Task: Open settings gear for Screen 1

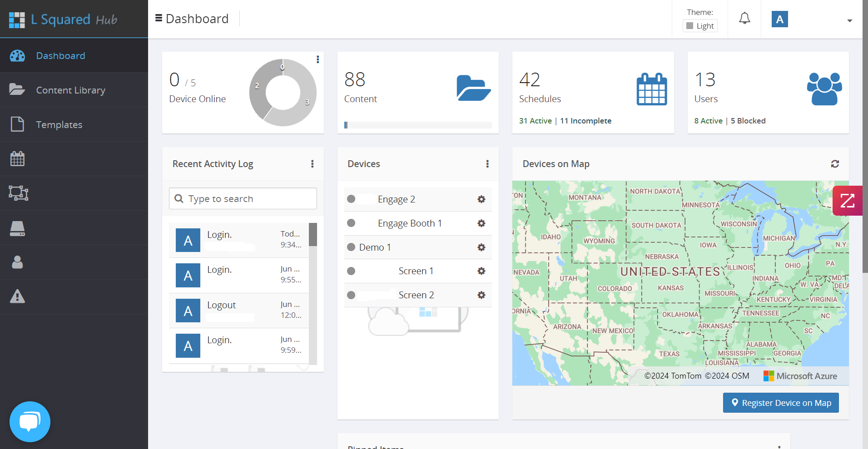Action: (x=481, y=271)
